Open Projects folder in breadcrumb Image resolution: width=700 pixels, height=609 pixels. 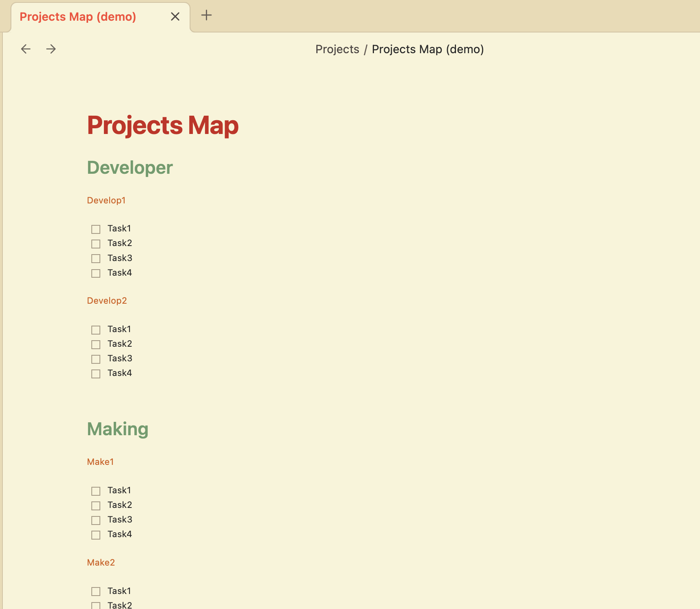pos(337,49)
